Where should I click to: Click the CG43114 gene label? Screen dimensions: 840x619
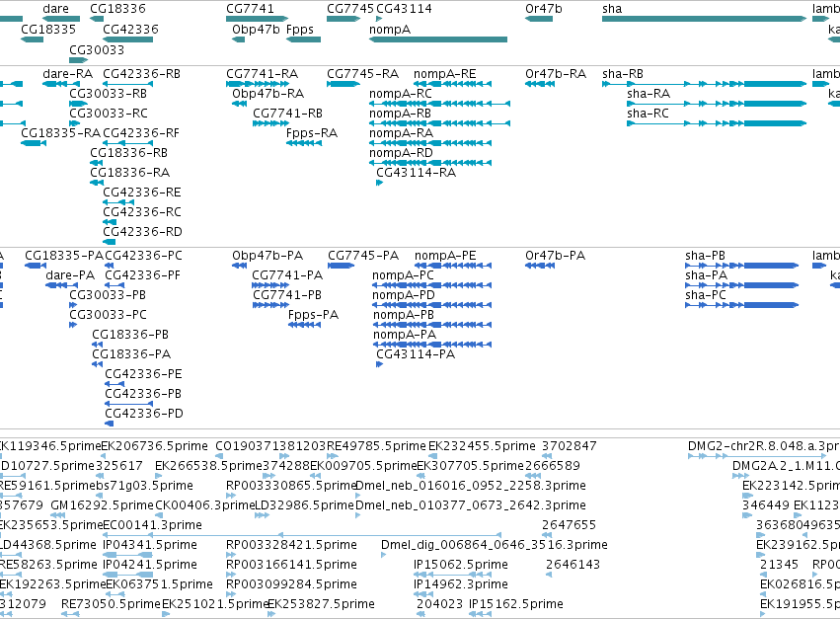pos(404,9)
